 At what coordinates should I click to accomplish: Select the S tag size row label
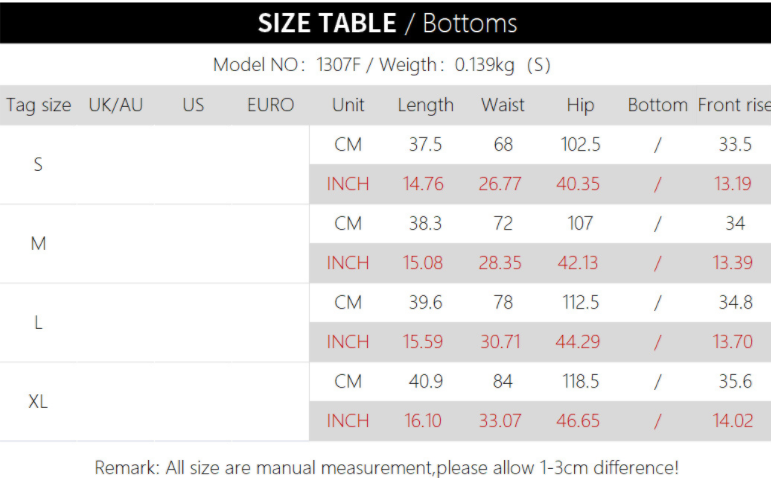click(38, 164)
